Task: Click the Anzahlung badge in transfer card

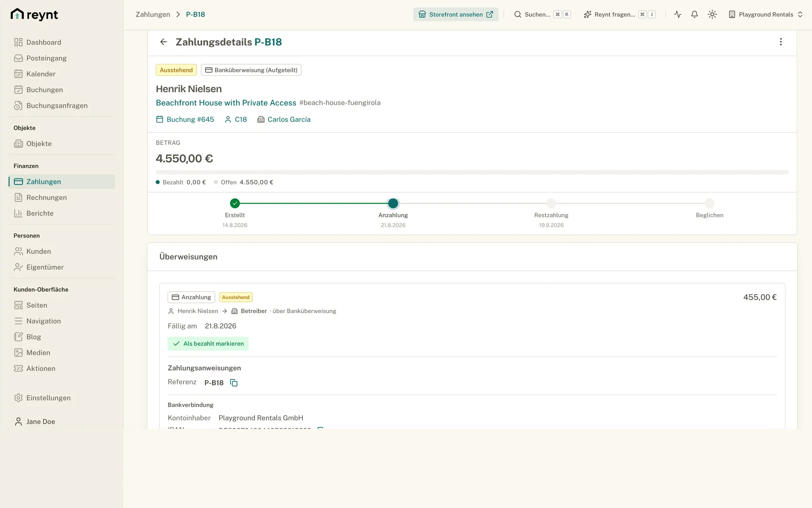Action: tap(191, 297)
